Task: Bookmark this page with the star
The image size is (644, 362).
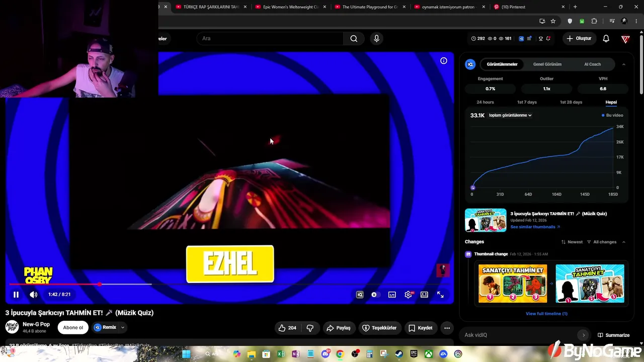Action: [x=553, y=21]
